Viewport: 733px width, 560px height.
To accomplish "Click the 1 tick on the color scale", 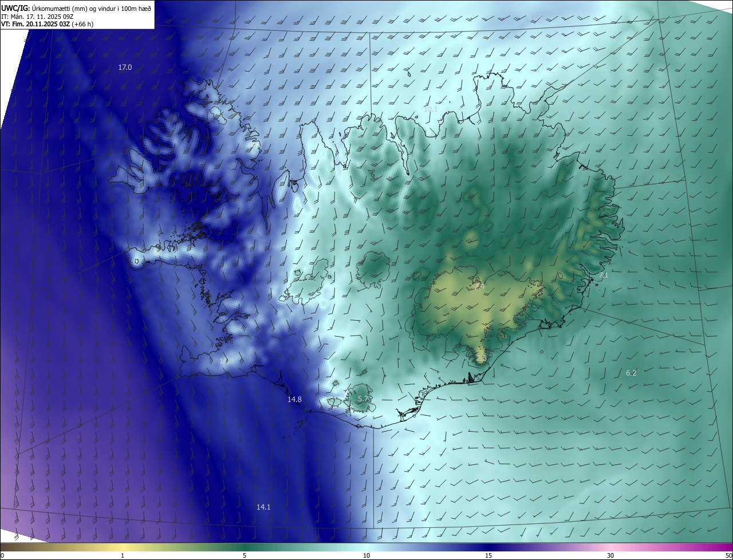I will (x=123, y=555).
